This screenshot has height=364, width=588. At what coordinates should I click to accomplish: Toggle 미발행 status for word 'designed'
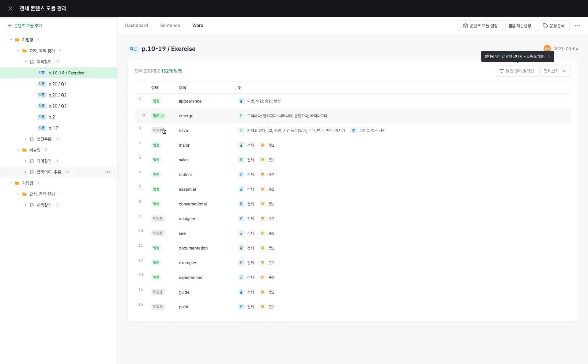(x=158, y=219)
